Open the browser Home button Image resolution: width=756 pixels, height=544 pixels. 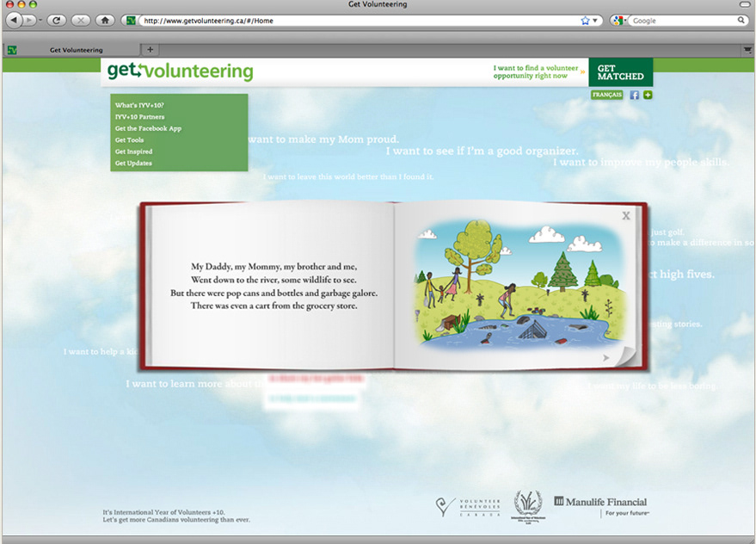(x=105, y=21)
